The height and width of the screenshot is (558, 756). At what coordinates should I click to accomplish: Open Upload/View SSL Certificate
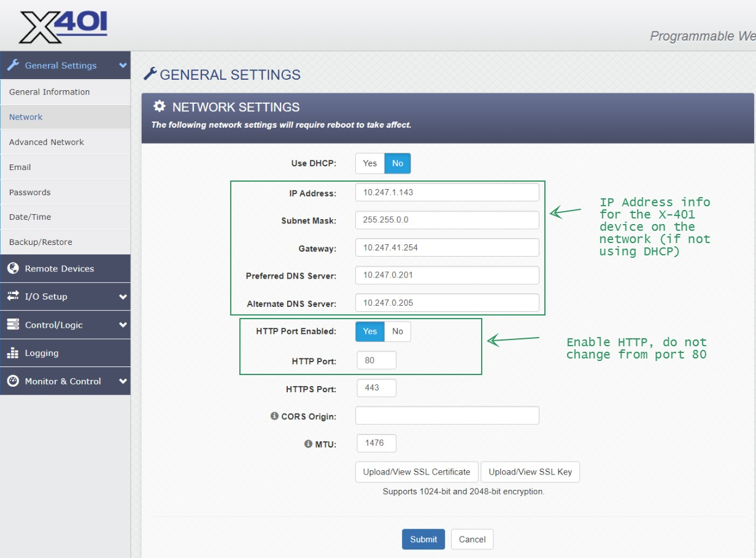417,472
